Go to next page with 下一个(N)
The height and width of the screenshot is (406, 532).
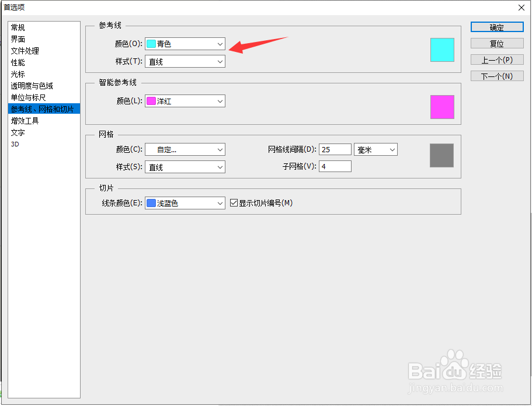497,76
